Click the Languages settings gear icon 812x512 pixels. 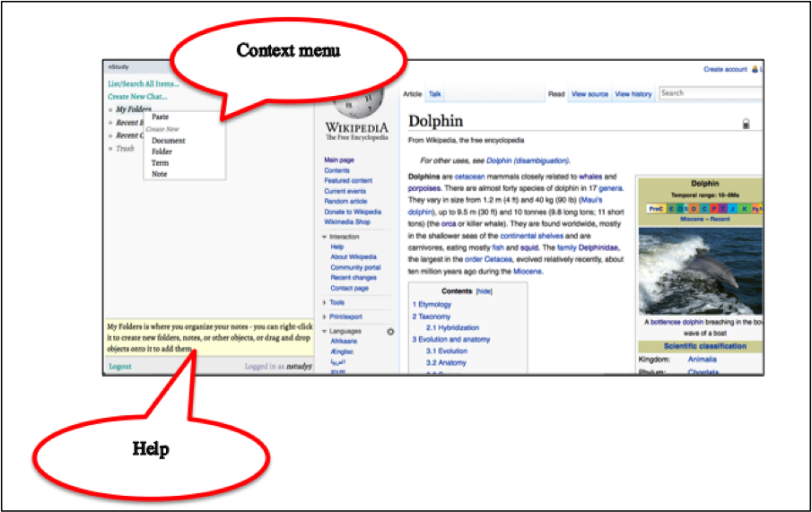(390, 332)
